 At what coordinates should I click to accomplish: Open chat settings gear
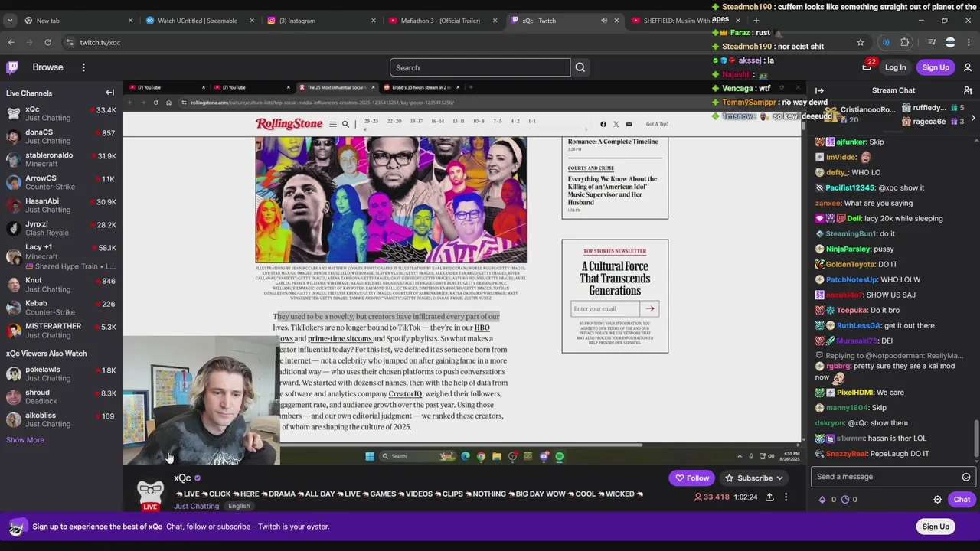937,500
